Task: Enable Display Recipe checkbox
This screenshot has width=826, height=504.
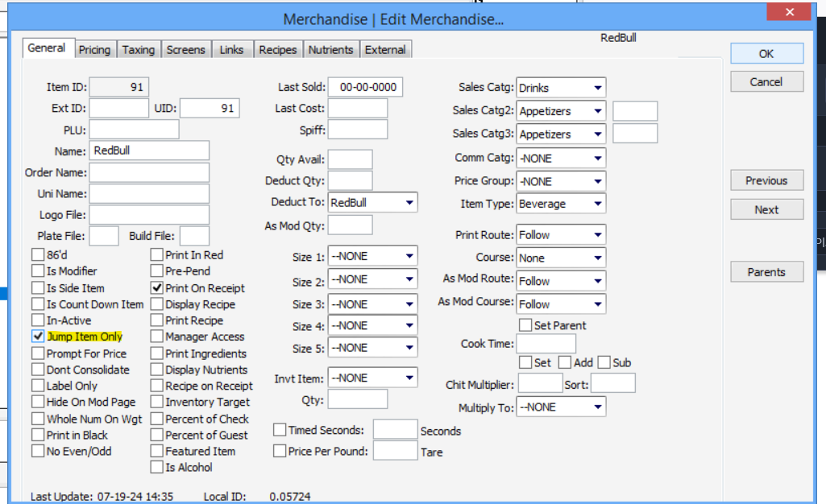Action: pyautogui.click(x=156, y=304)
